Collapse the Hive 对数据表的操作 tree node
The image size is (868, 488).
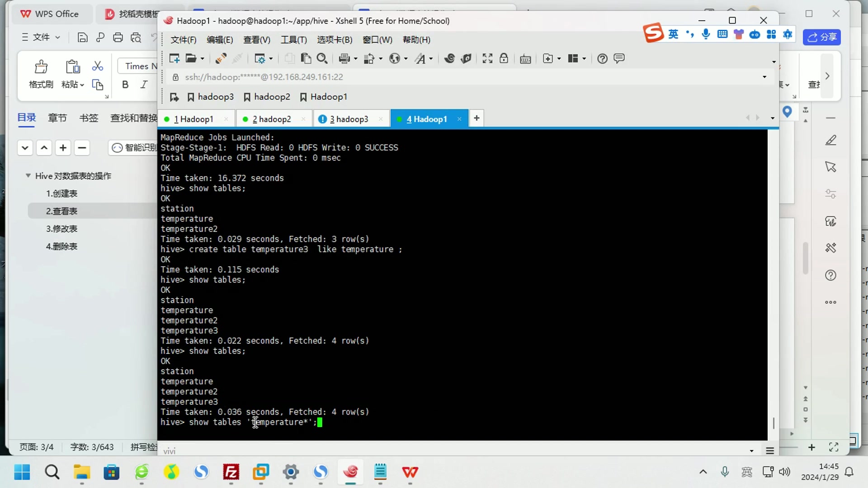[28, 176]
